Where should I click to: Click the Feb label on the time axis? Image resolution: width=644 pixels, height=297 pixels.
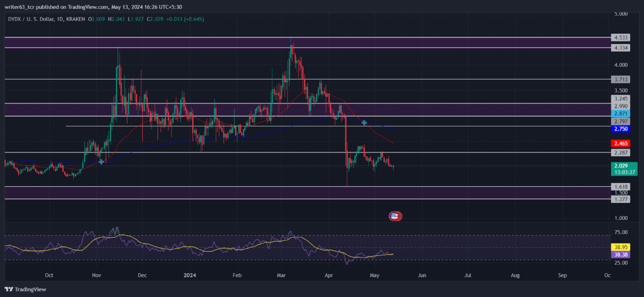pos(237,275)
